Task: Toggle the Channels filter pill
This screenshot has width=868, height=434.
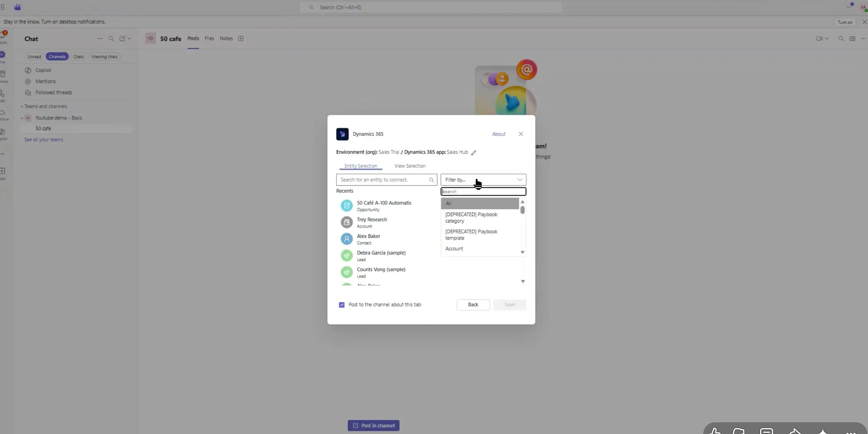Action: click(x=57, y=57)
